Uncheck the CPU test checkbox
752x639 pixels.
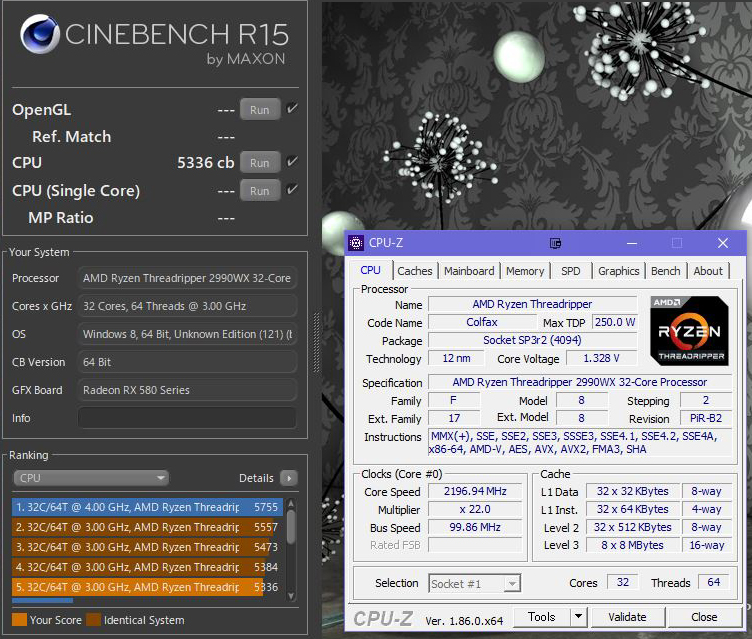tap(292, 162)
